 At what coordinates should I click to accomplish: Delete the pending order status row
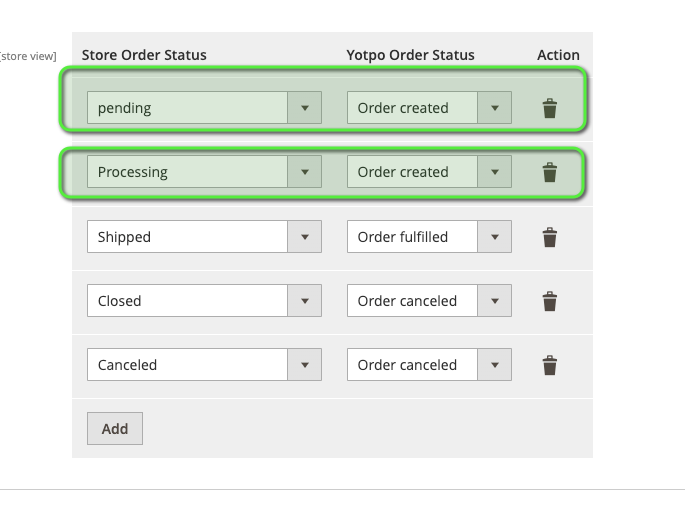tap(549, 108)
